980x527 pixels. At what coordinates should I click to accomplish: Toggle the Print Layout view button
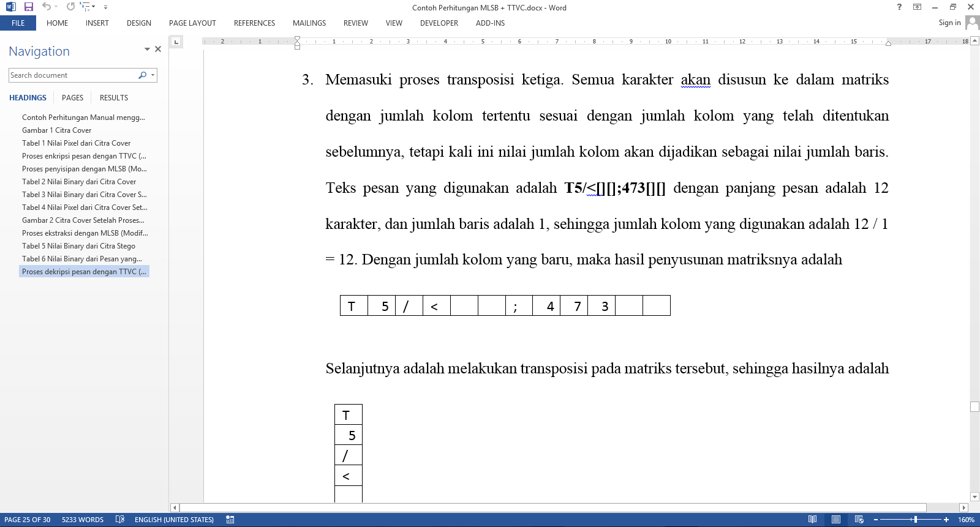836,520
